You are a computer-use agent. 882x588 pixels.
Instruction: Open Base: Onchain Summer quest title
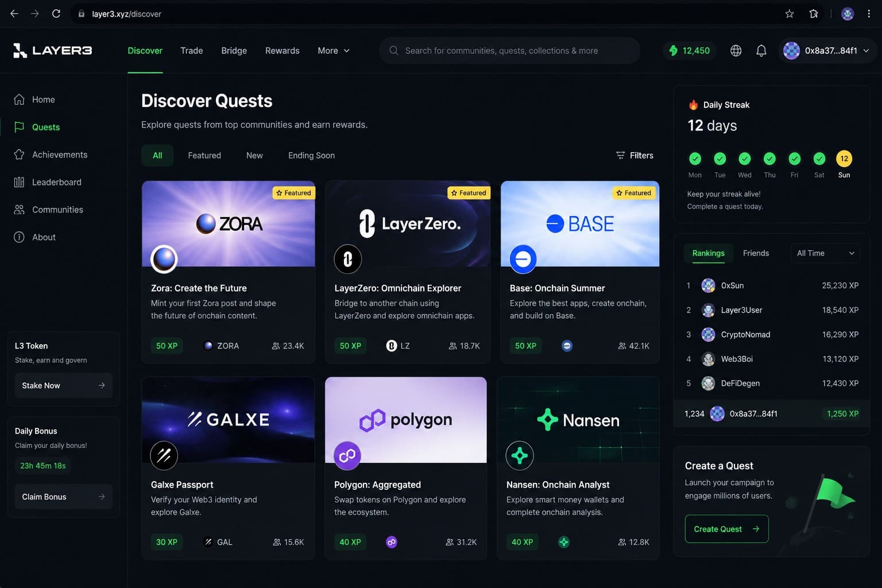(557, 288)
